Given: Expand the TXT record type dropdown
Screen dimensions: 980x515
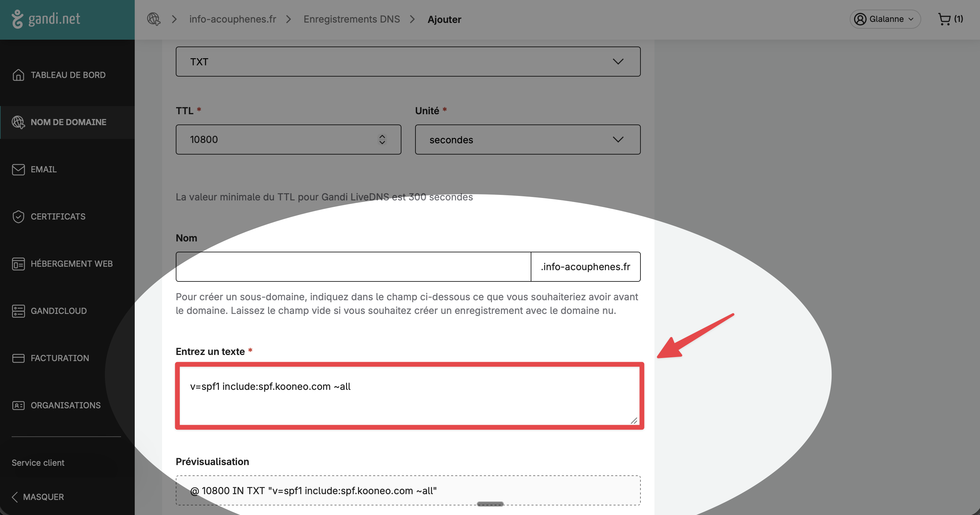Looking at the screenshot, I should [x=408, y=62].
